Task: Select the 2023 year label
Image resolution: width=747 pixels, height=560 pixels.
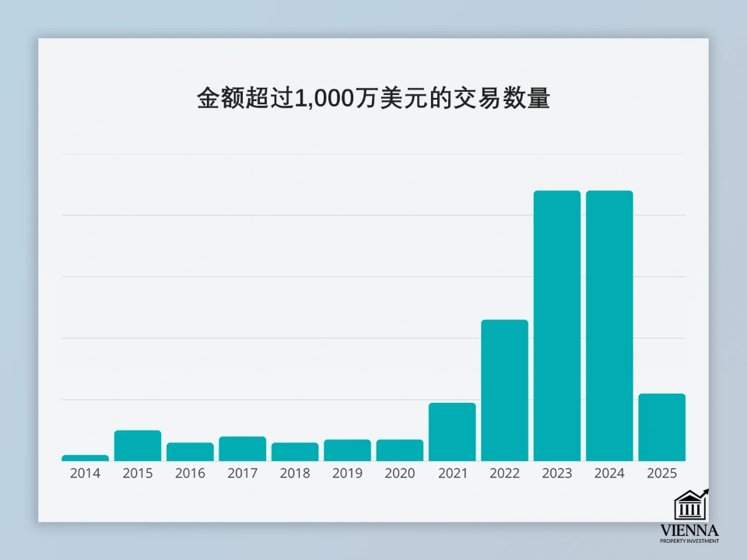Action: (556, 473)
